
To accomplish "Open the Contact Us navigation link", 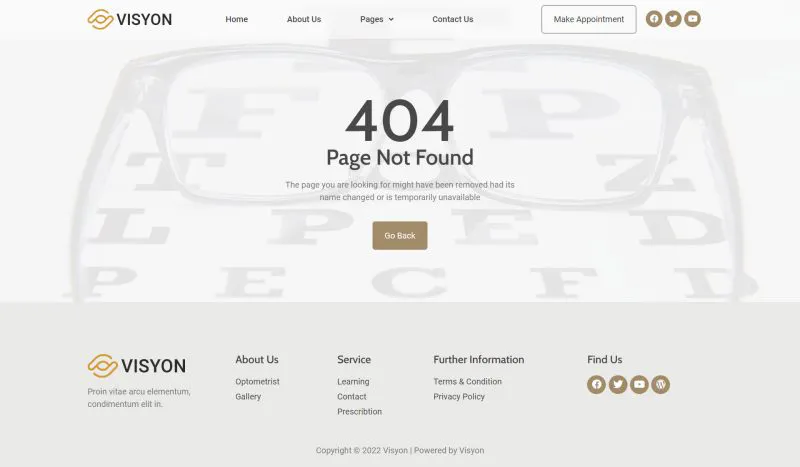I will [453, 19].
